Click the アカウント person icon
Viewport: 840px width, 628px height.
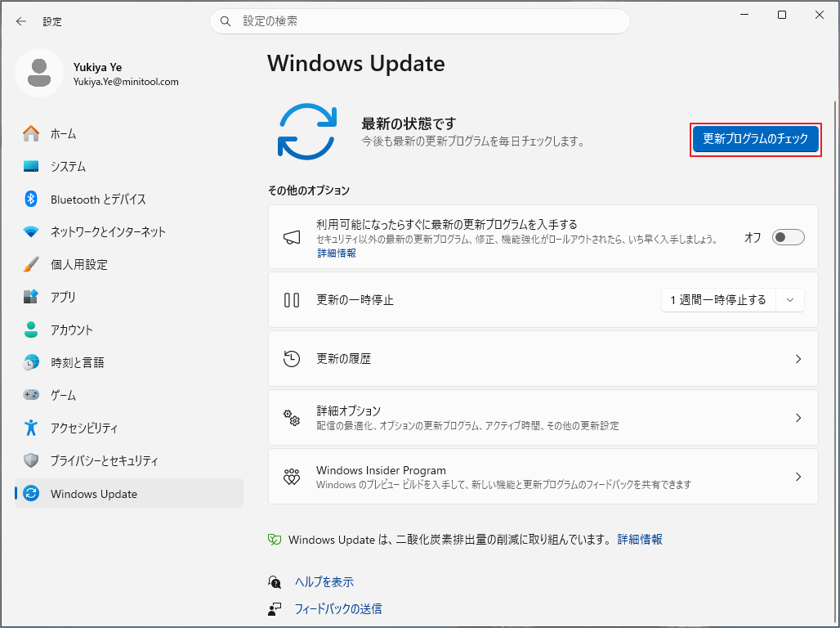tap(31, 330)
